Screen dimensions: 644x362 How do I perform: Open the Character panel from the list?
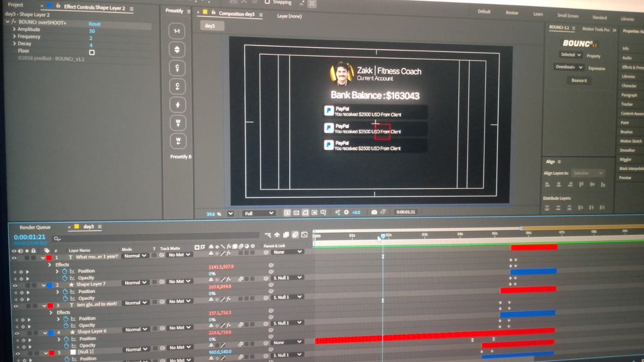coord(628,86)
